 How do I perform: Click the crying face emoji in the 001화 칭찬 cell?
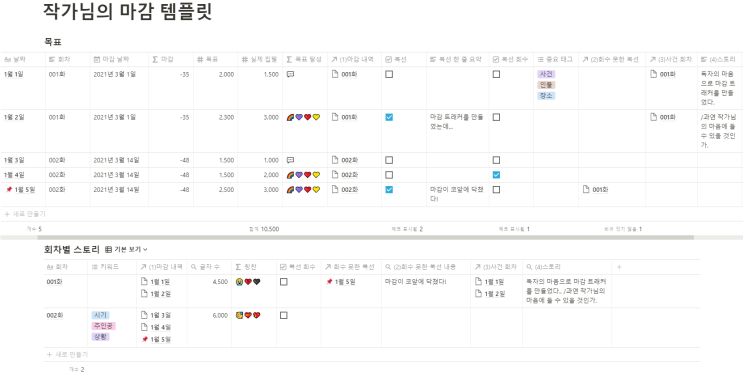(239, 282)
